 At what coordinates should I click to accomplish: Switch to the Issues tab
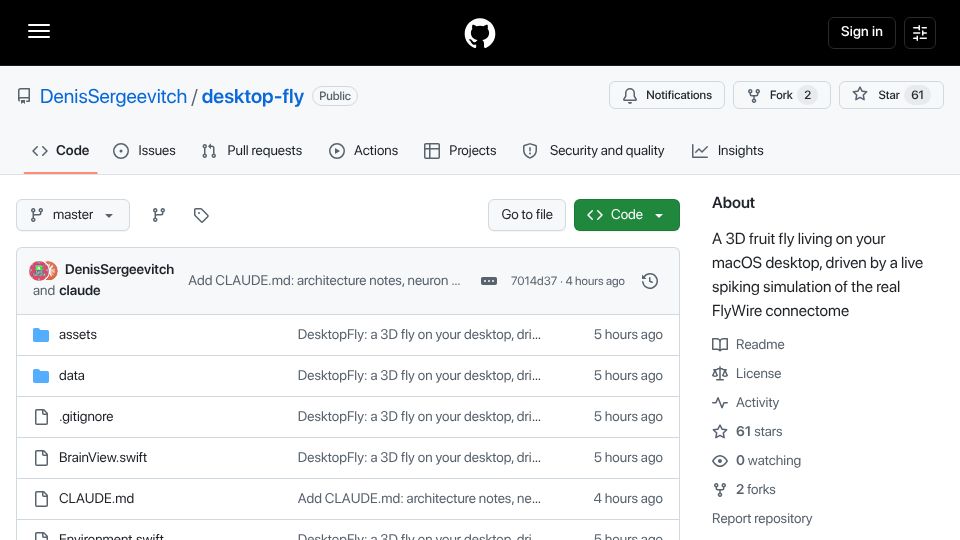[x=144, y=151]
